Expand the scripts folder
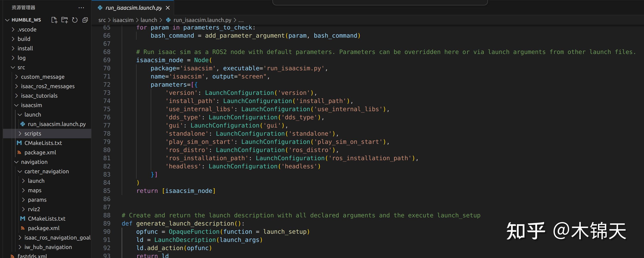The height and width of the screenshot is (258, 644). pyautogui.click(x=32, y=134)
